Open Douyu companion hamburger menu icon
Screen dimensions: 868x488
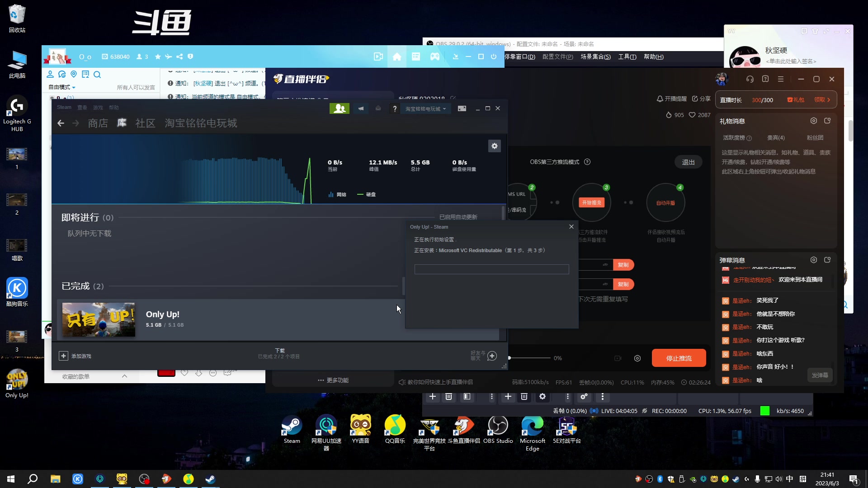pyautogui.click(x=781, y=79)
